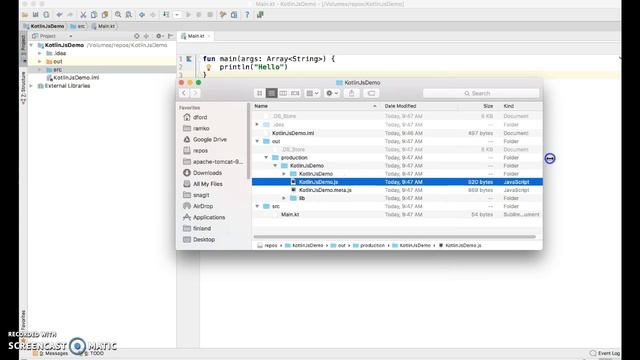640x360 pixels.
Task: Click the Project Structure toolbar icon
Action: 234,15
